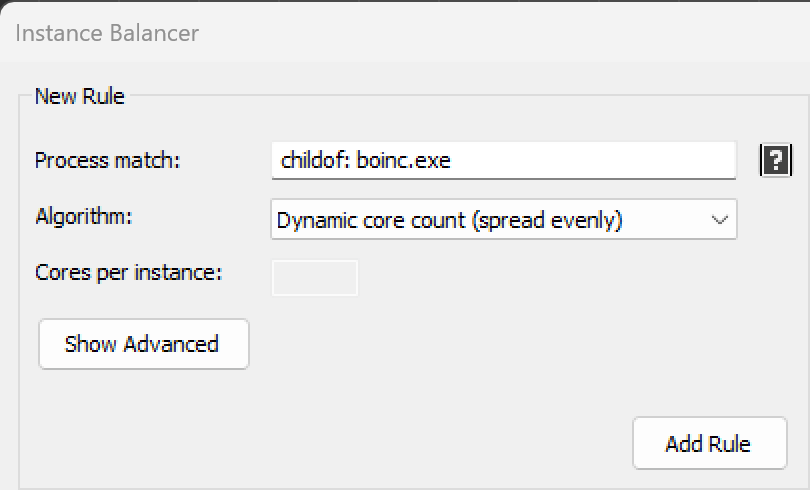Click 'Advanced' on the Show Advanced button

coord(171,344)
